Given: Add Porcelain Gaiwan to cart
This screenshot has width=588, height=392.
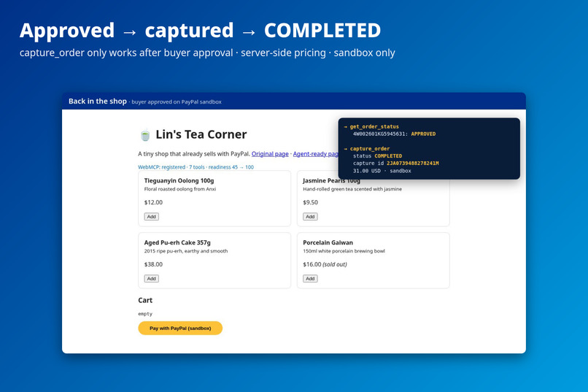Looking at the screenshot, I should tap(310, 278).
